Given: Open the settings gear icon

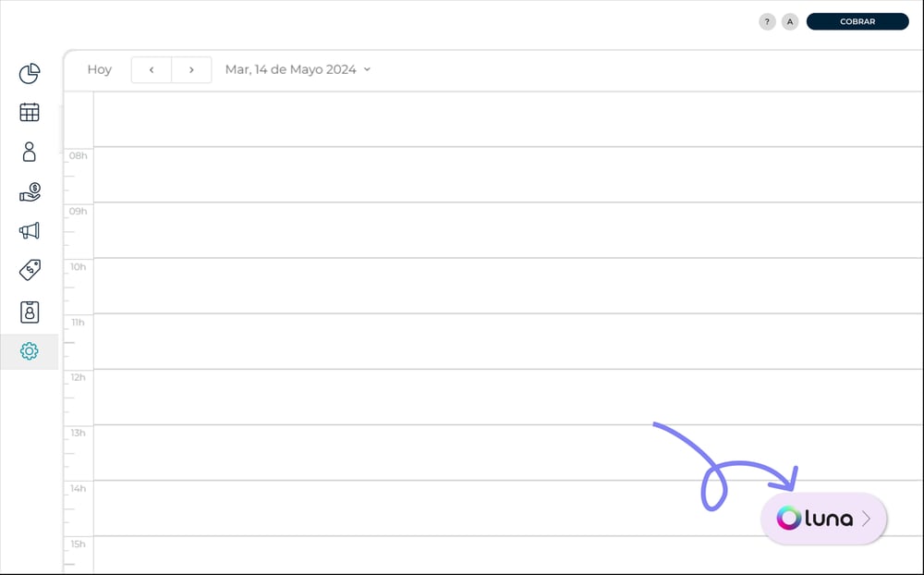Looking at the screenshot, I should click(30, 351).
